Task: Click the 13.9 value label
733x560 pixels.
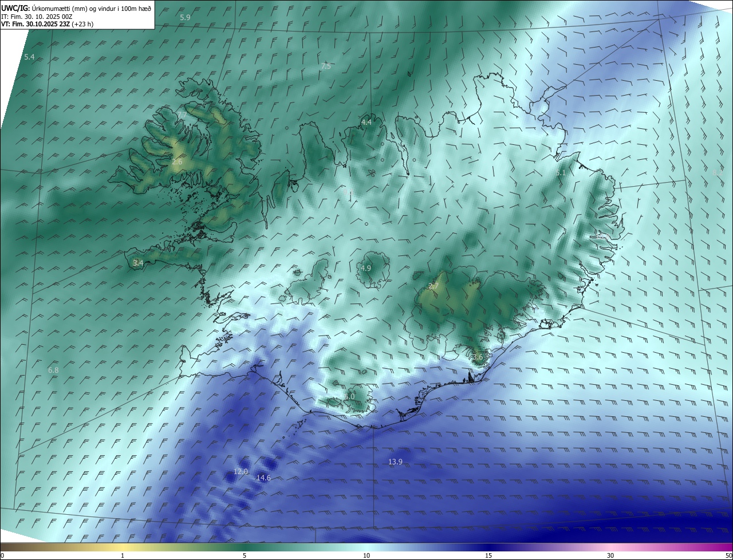Action: click(395, 462)
